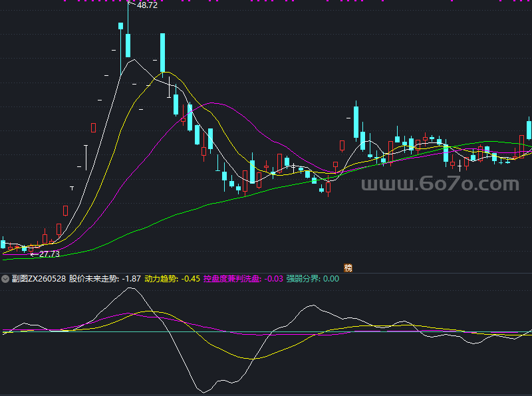Open the orange 榜 marker icon
The width and height of the screenshot is (532, 396).
(x=348, y=268)
